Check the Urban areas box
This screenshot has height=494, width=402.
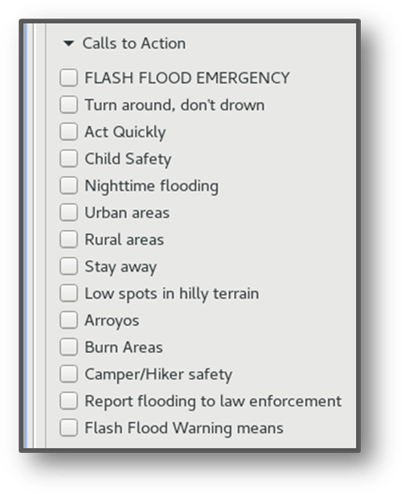coord(69,212)
